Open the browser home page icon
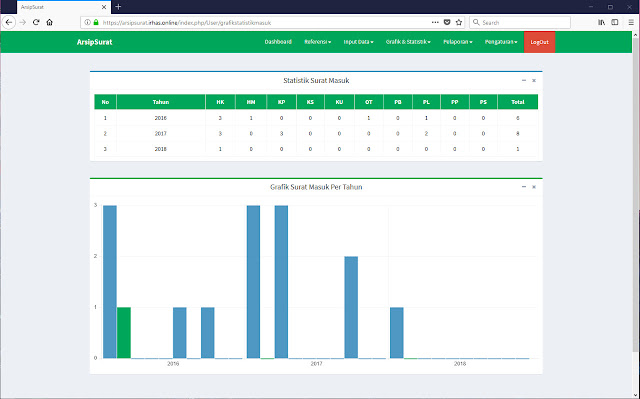 click(49, 22)
